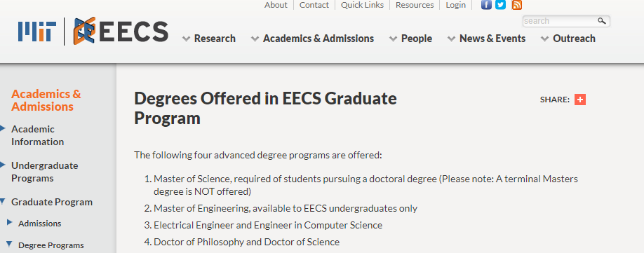Open the Facebook icon link
The image size is (644, 253).
point(486,5)
